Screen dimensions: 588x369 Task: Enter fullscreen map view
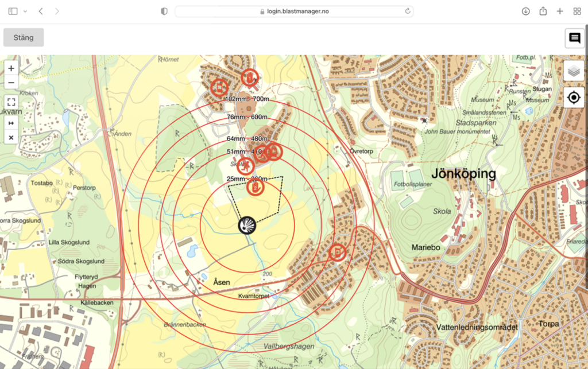coord(11,102)
